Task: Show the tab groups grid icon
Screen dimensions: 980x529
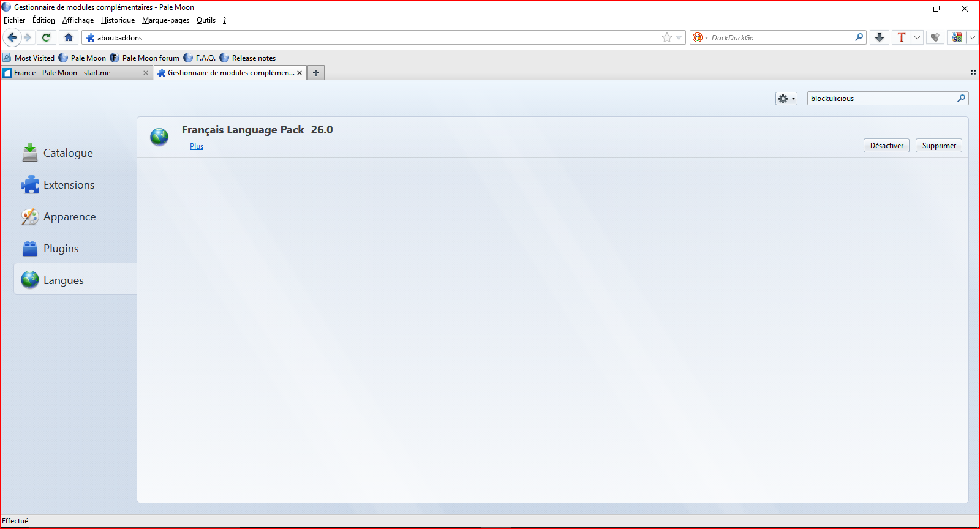Action: click(x=974, y=73)
